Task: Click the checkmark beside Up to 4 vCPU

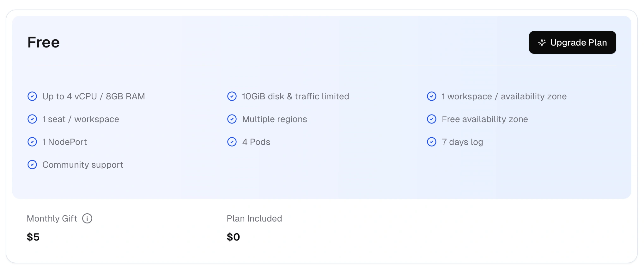Action: pyautogui.click(x=32, y=96)
